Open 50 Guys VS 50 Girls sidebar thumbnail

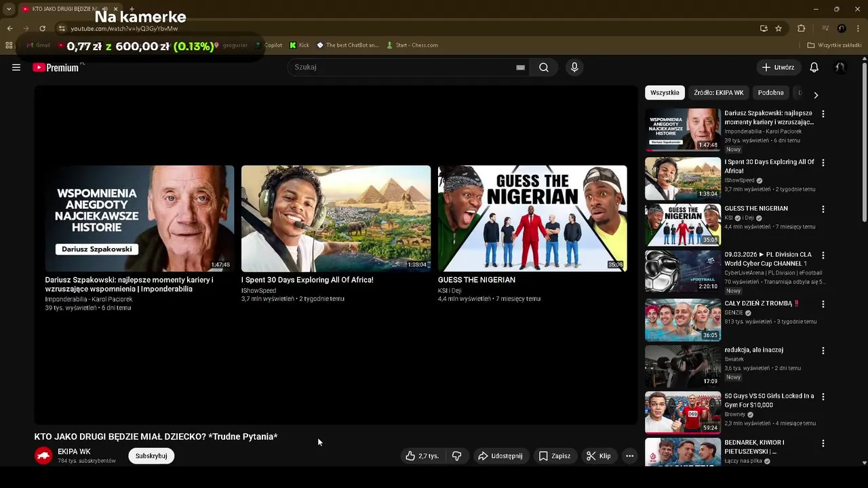[x=683, y=412]
